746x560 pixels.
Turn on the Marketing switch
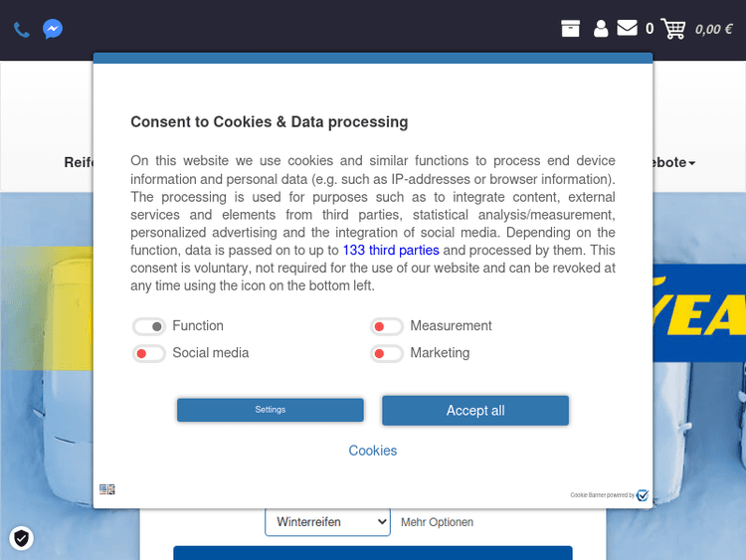(x=386, y=353)
